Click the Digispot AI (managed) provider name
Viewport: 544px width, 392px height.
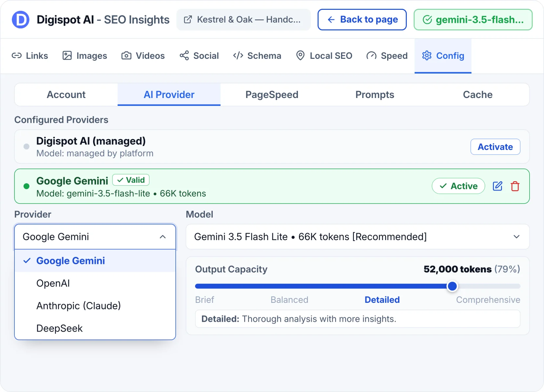coord(91,141)
